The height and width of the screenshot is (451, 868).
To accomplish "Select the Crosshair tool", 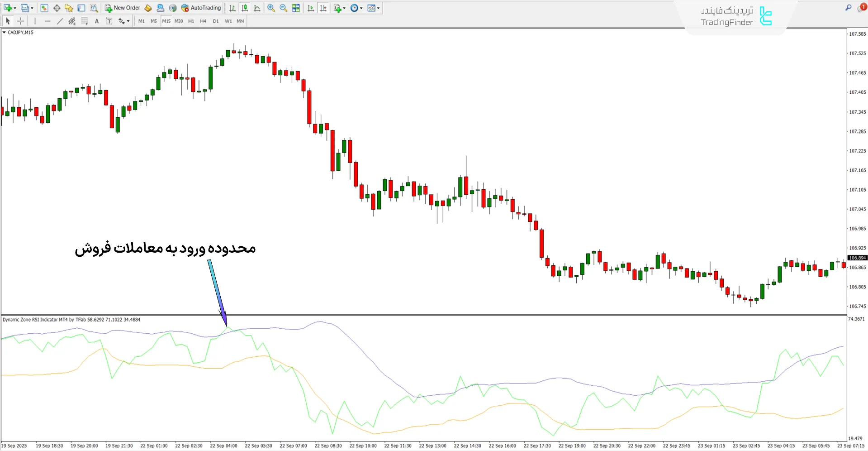I will point(20,21).
